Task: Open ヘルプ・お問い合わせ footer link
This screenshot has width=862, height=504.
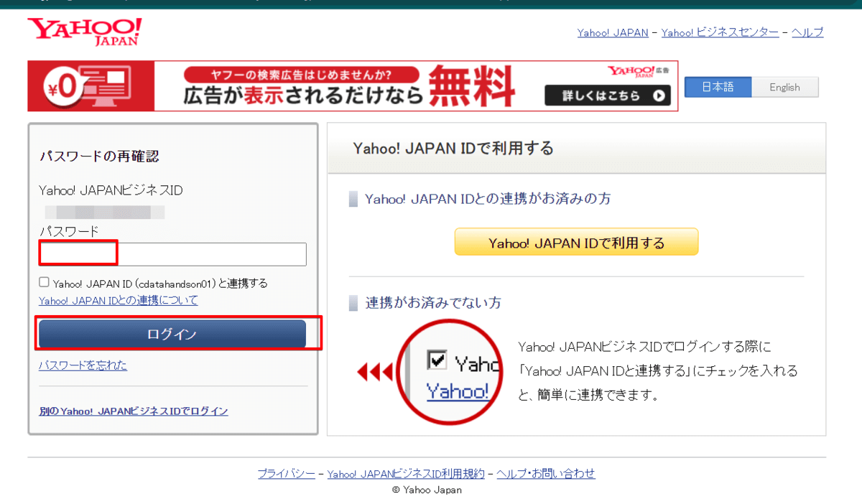Action: 546,473
